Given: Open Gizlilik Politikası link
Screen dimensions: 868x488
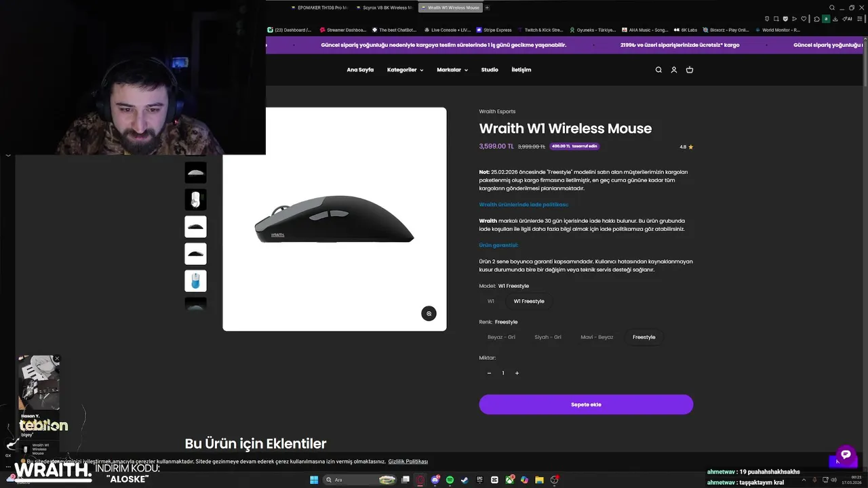Looking at the screenshot, I should point(408,462).
